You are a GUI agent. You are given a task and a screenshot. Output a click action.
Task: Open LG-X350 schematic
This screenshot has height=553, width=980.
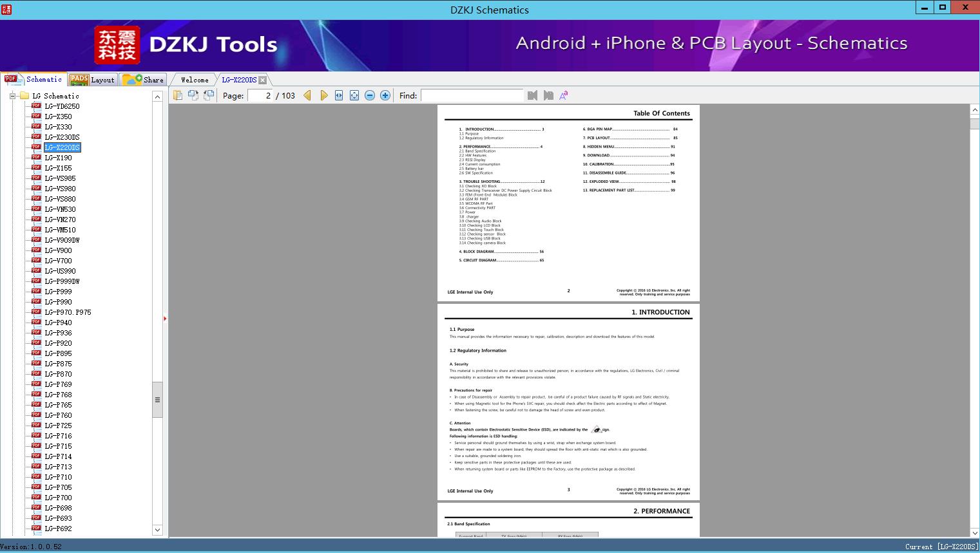[x=58, y=117]
